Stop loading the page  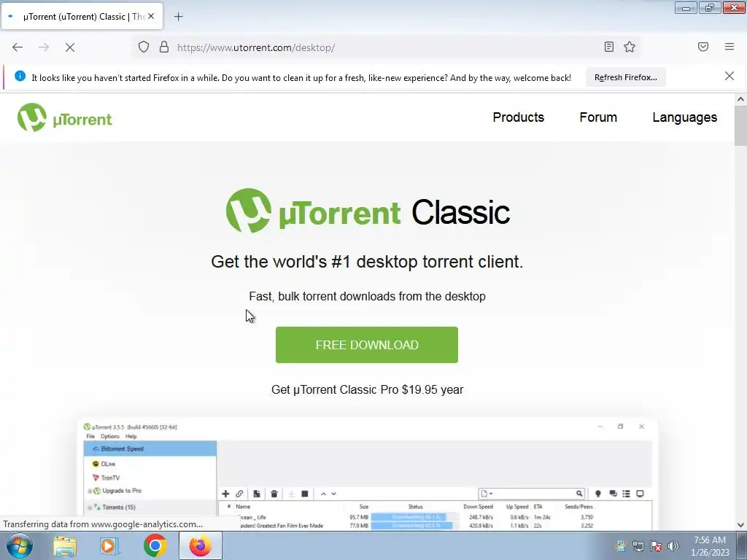[70, 47]
